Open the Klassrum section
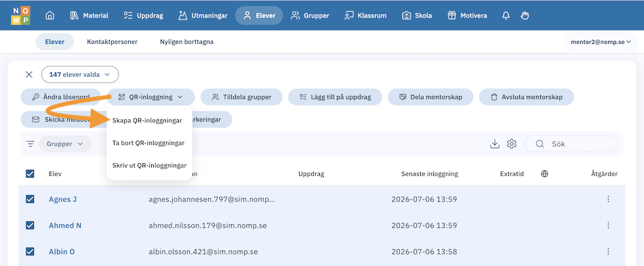Image resolution: width=644 pixels, height=266 pixels. 365,16
